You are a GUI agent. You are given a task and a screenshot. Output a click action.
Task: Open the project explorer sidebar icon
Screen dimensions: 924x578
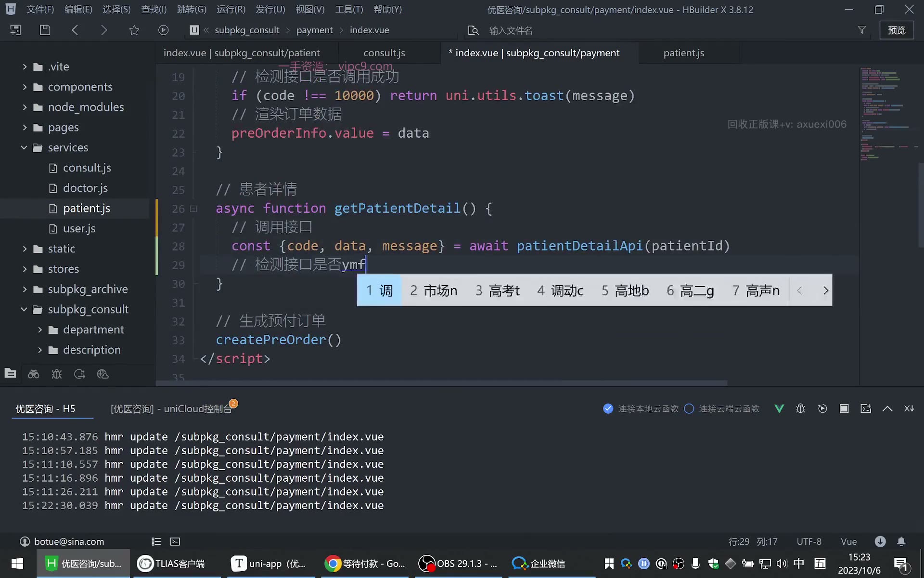(x=11, y=373)
